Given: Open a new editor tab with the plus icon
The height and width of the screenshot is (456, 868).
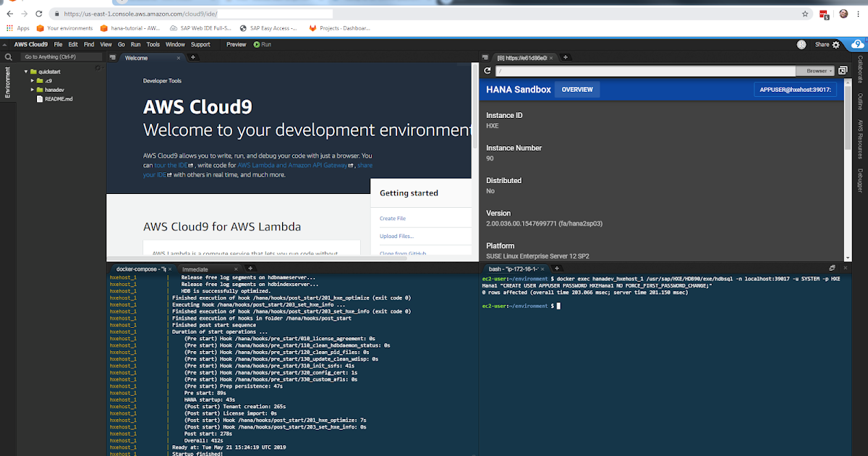Looking at the screenshot, I should click(192, 56).
